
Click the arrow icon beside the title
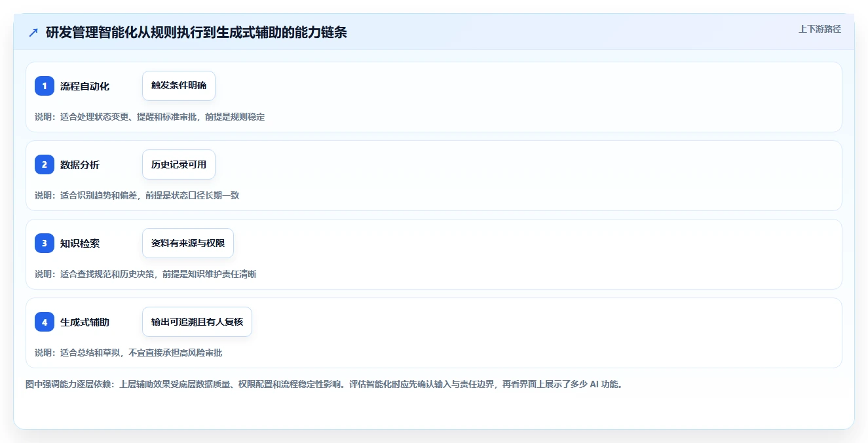[x=33, y=32]
